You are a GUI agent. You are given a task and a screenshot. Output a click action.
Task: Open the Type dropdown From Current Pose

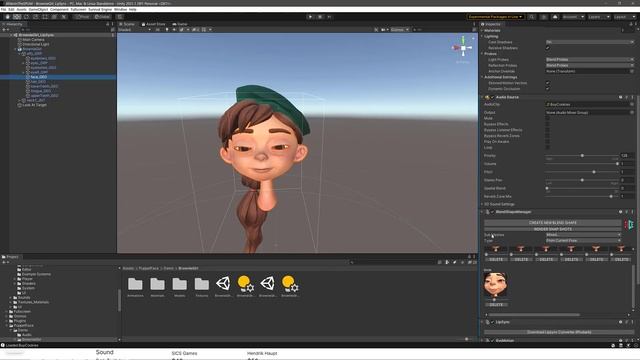tap(584, 240)
